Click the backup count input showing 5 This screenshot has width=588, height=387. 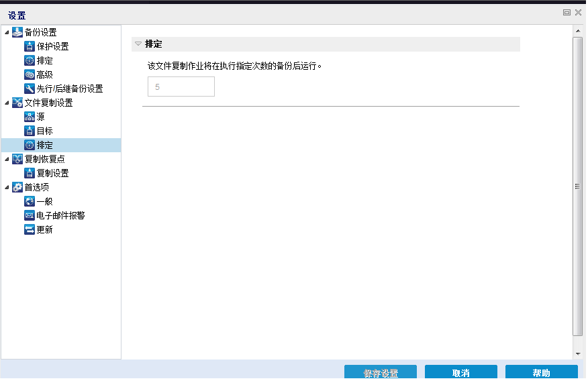(181, 86)
